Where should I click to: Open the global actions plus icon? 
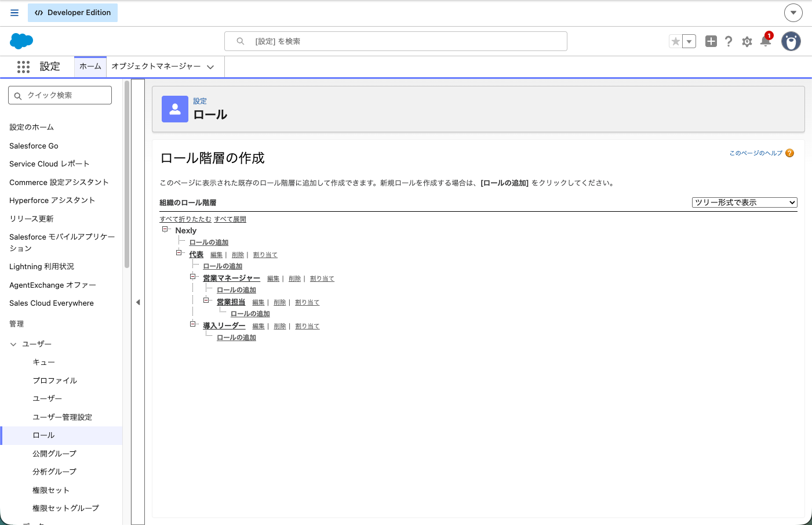coord(711,41)
